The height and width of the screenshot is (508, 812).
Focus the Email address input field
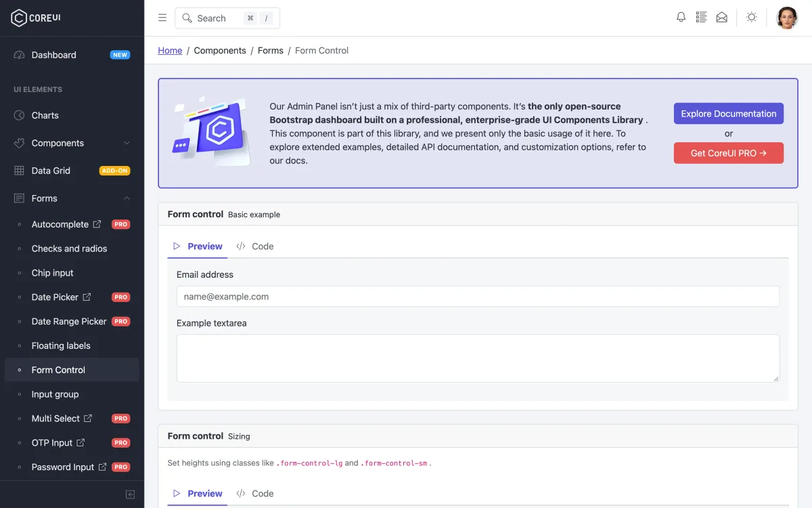478,297
